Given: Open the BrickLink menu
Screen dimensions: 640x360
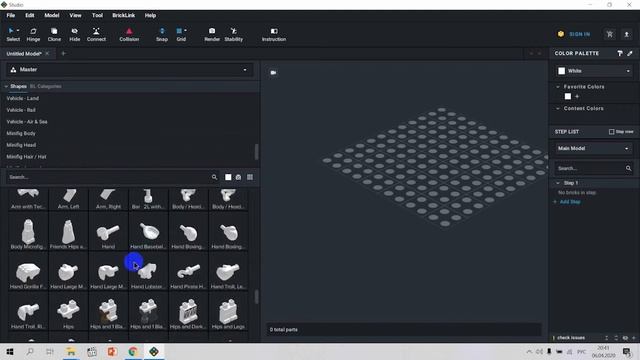Looking at the screenshot, I should (124, 16).
